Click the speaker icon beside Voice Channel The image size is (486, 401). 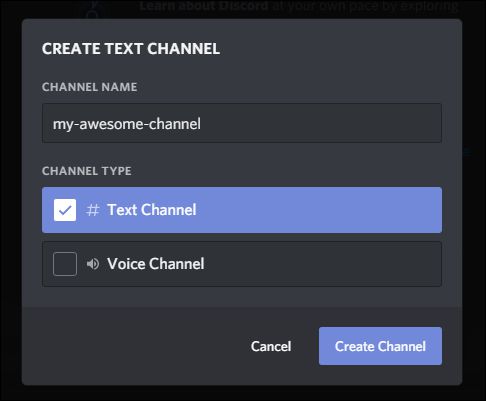[93, 264]
